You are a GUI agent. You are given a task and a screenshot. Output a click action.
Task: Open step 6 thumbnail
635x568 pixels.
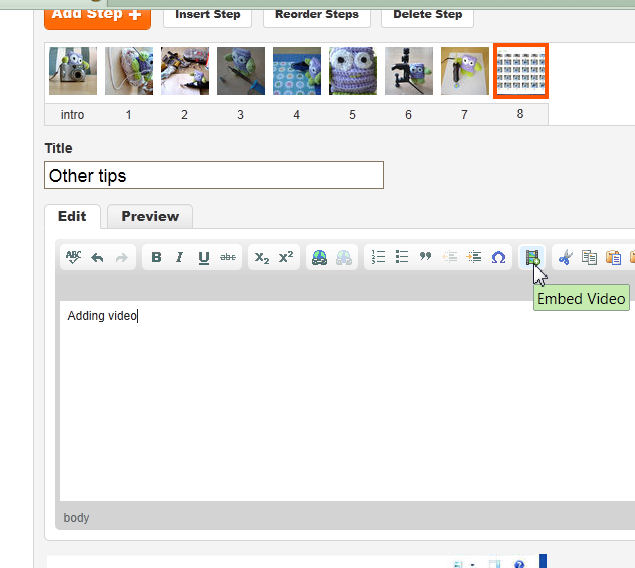click(x=409, y=71)
